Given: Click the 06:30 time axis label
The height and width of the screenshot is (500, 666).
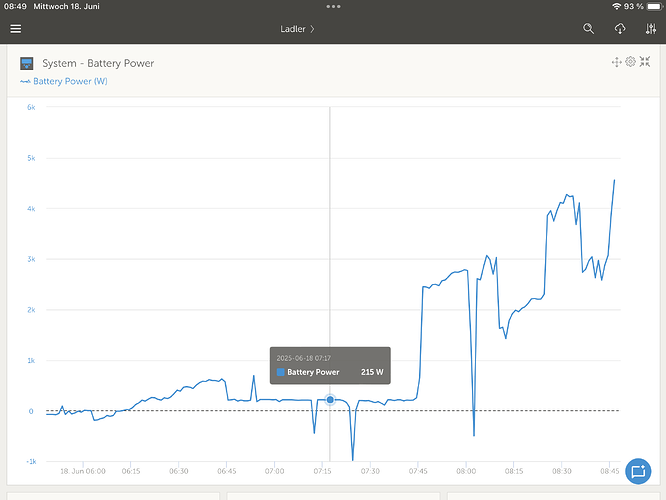Looking at the screenshot, I should (179, 470).
